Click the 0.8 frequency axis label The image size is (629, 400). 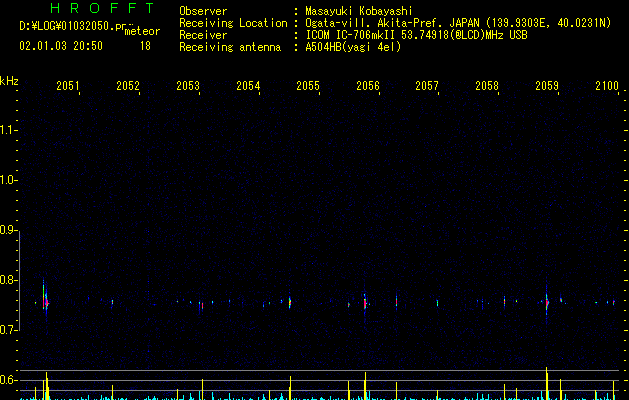point(9,280)
